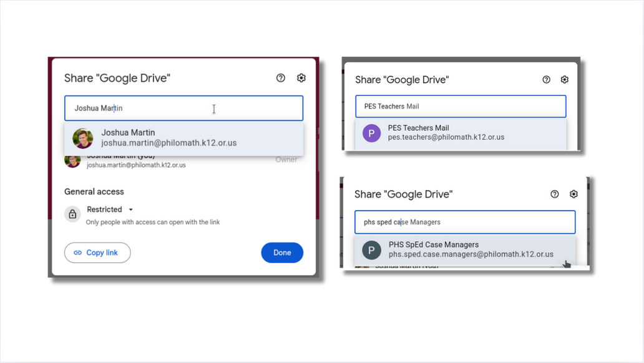Click the Done button
This screenshot has width=644, height=363.
[x=282, y=253]
